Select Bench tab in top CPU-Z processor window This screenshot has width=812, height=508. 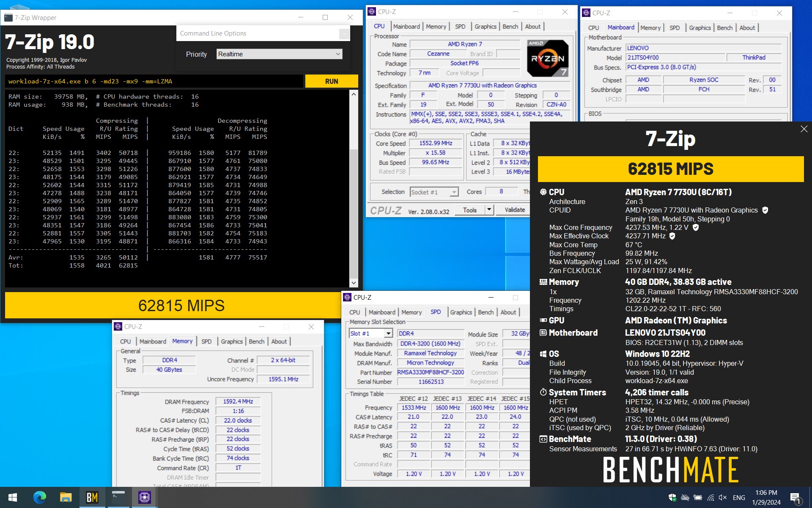(510, 26)
